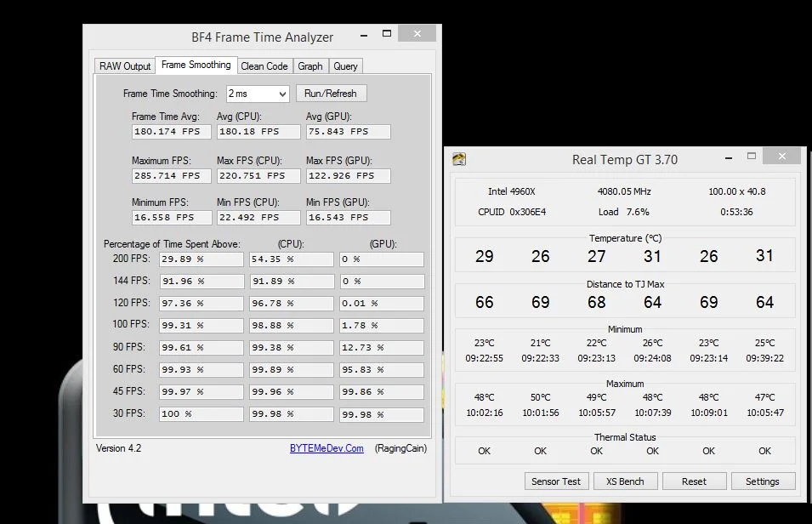Open the Clean Code tab
Screen dimensions: 812x524
point(264,66)
